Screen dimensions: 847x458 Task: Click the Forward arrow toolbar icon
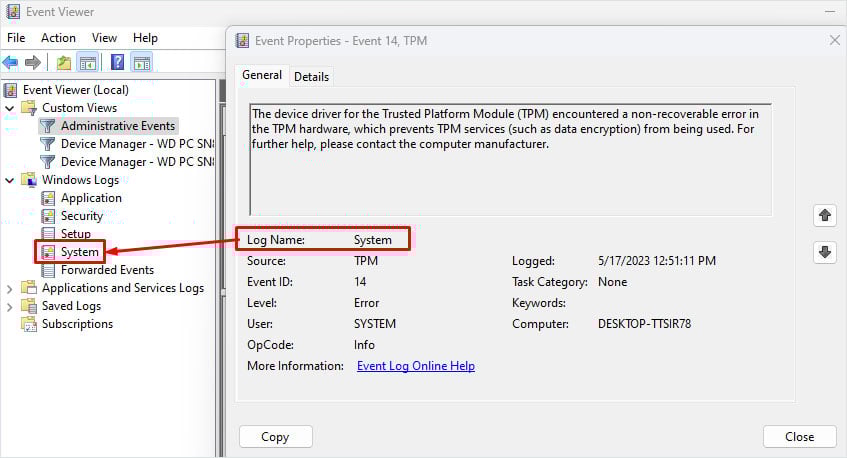click(x=33, y=63)
